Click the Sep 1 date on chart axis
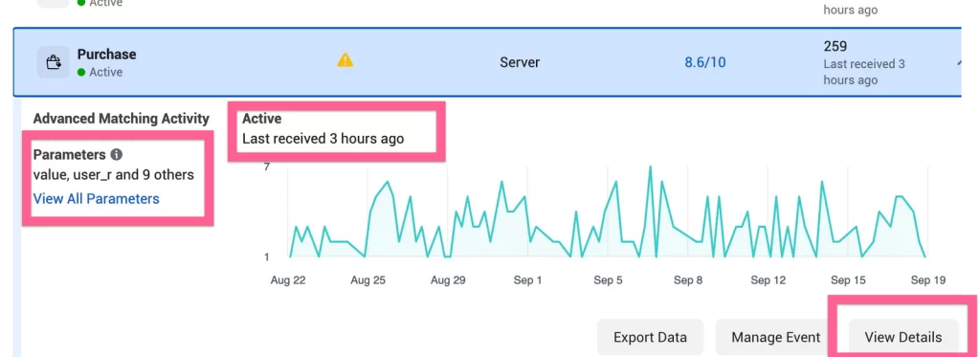This screenshot has width=980, height=357. (527, 280)
